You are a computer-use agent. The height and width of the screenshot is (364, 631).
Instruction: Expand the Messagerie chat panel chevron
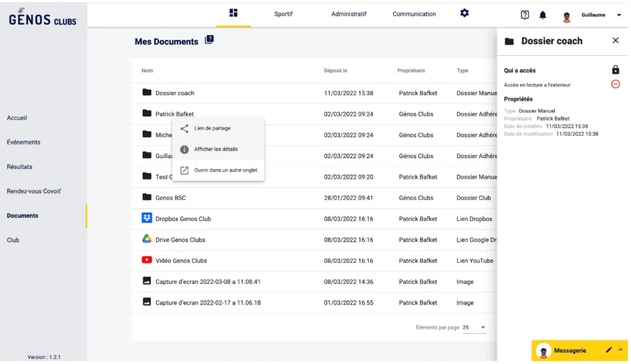tap(621, 350)
